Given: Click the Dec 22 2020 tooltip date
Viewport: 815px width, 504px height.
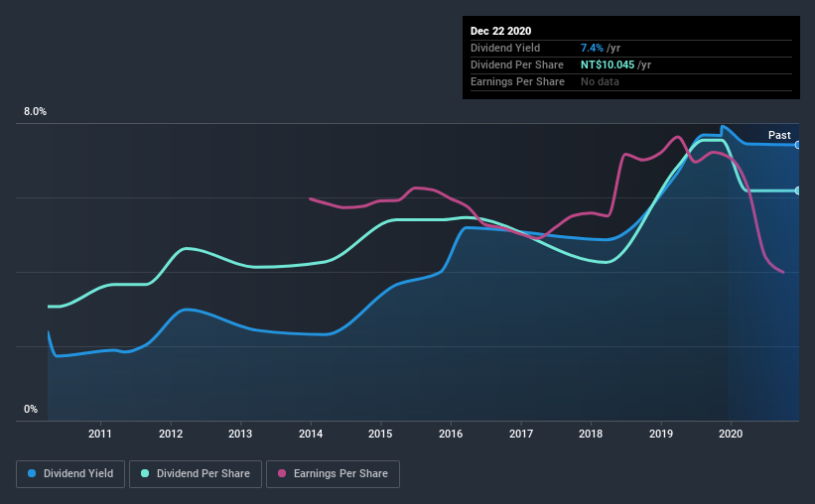Looking at the screenshot, I should coord(500,31).
